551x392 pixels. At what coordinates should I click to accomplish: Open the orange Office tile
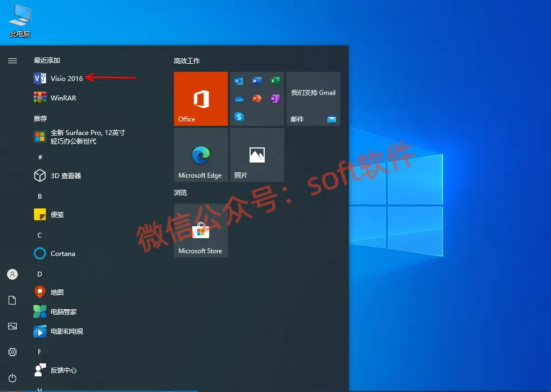(x=200, y=99)
